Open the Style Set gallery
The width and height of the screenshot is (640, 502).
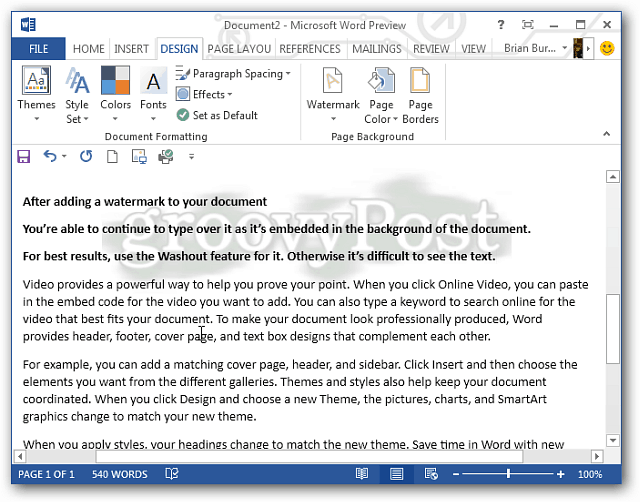(x=77, y=95)
